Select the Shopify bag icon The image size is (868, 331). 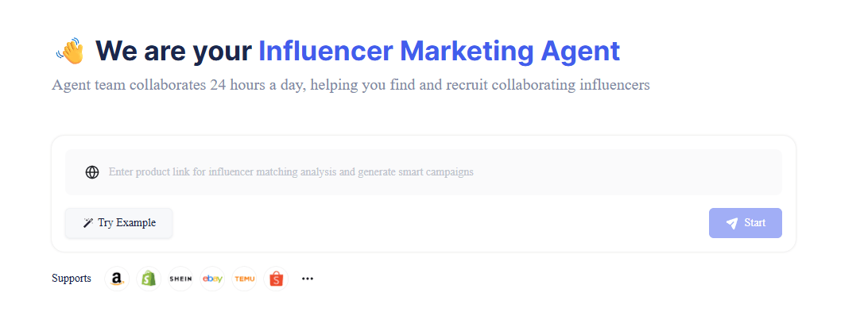coord(149,279)
